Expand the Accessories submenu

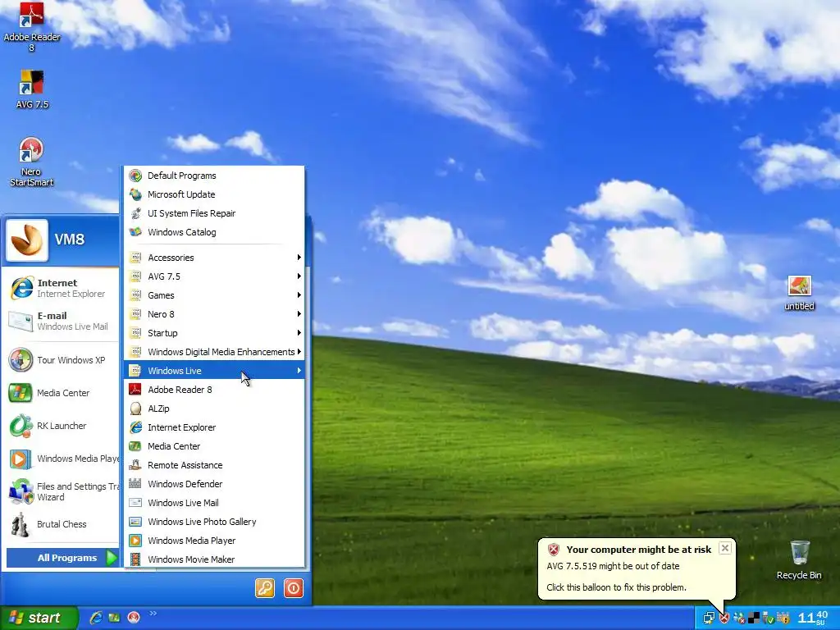point(214,258)
